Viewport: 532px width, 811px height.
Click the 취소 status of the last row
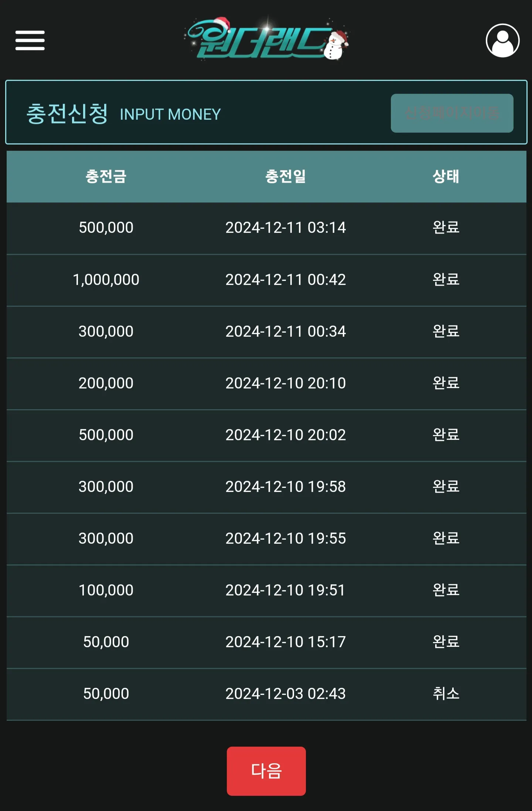(446, 693)
